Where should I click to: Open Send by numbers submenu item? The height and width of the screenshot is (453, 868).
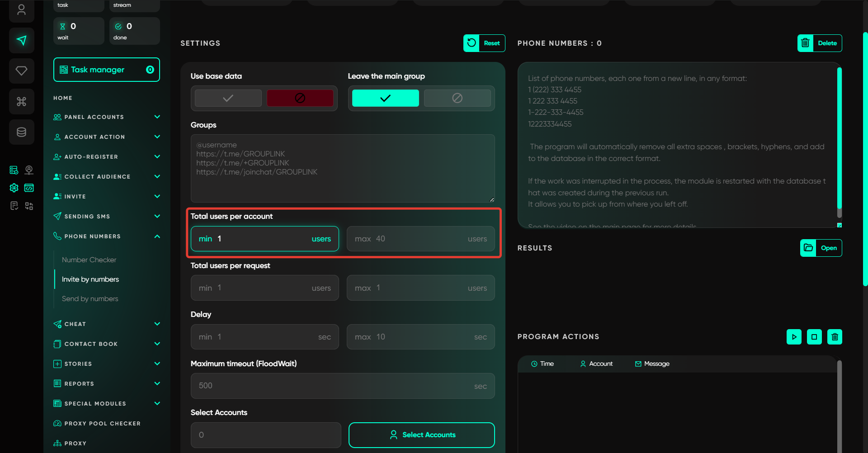pos(90,299)
